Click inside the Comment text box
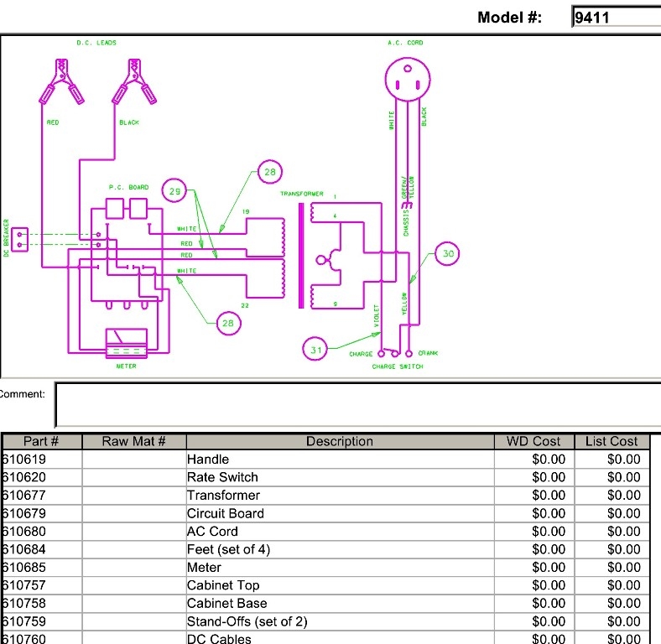This screenshot has width=661, height=644. (x=358, y=405)
